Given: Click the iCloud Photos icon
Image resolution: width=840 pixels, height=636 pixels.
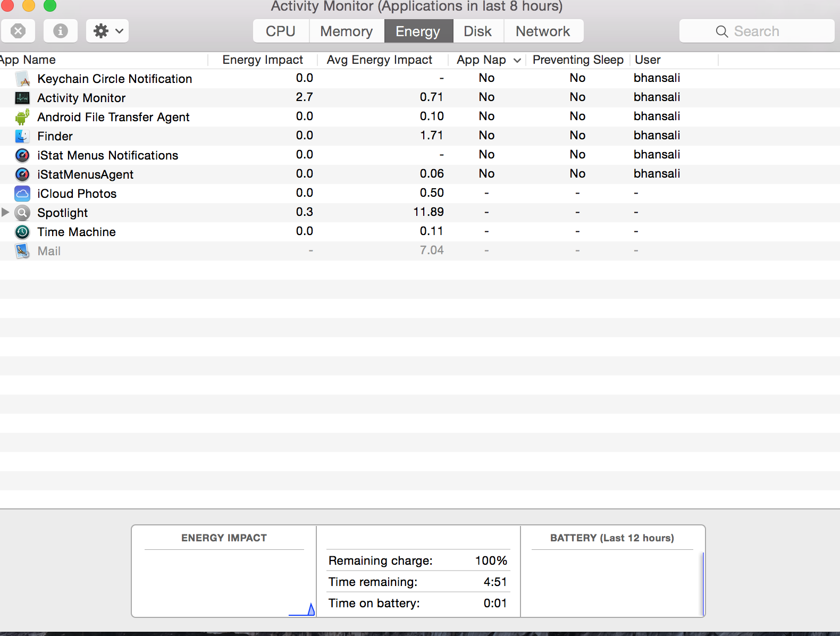Looking at the screenshot, I should tap(22, 194).
